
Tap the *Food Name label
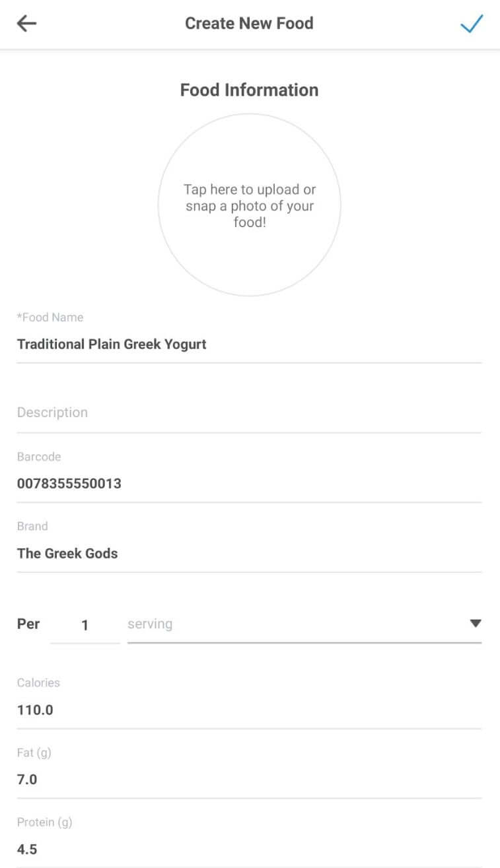coord(50,317)
